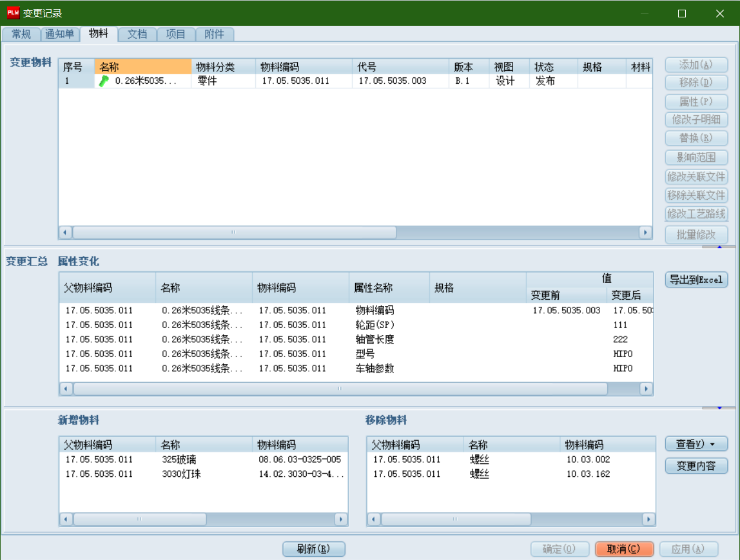
Task: Collapse splitter arrow below 批量修改 button
Action: pyautogui.click(x=719, y=246)
